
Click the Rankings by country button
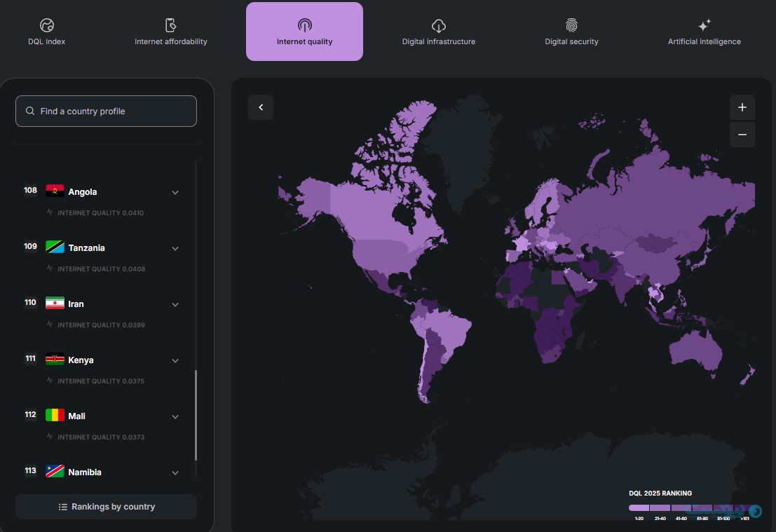(106, 507)
